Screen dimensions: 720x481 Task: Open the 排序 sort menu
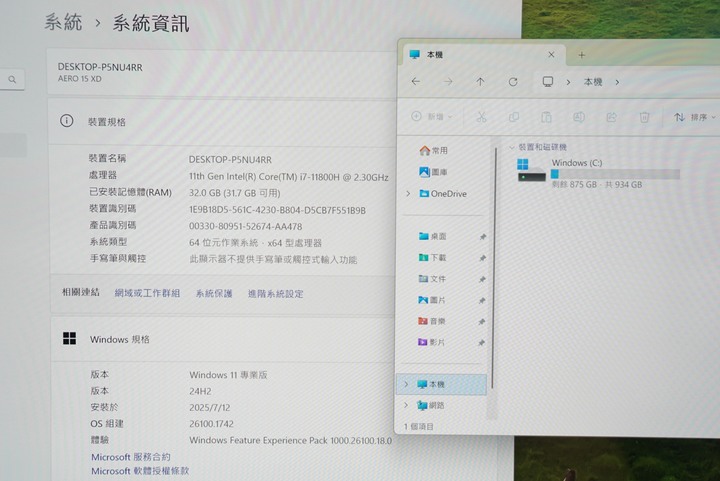coord(694,117)
